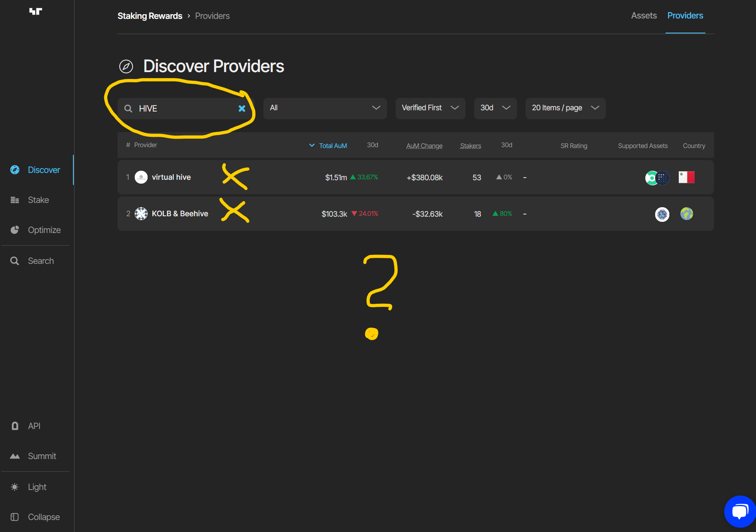Toggle Light theme label
The width and height of the screenshot is (756, 532).
[x=37, y=487]
